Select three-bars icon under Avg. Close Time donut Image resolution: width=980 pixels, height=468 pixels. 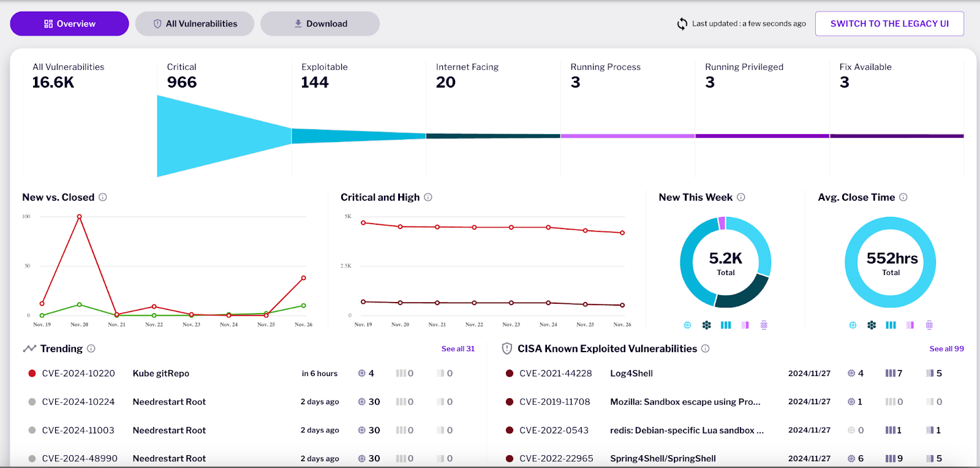(x=891, y=325)
